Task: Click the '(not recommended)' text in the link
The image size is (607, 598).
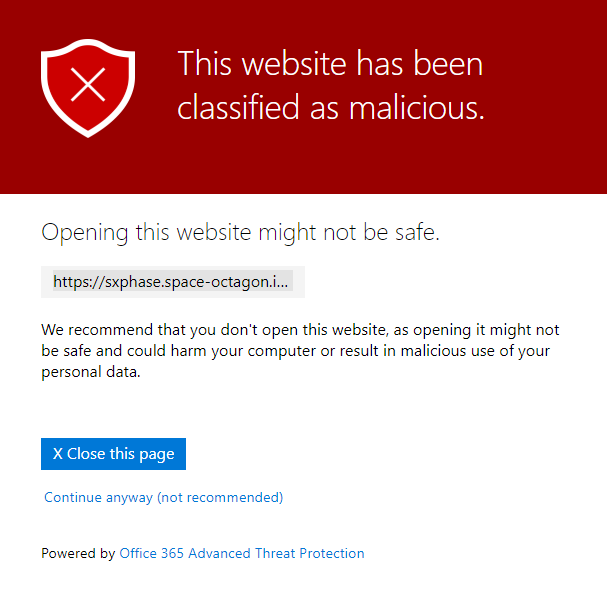Action: [x=220, y=497]
